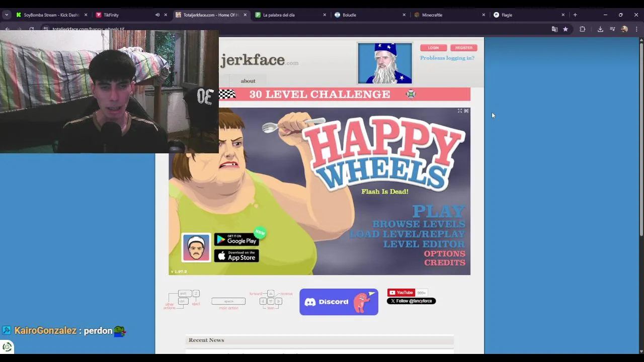This screenshot has height=362, width=644.
Task: Toggle fullscreen icon on game frame
Action: click(x=460, y=111)
